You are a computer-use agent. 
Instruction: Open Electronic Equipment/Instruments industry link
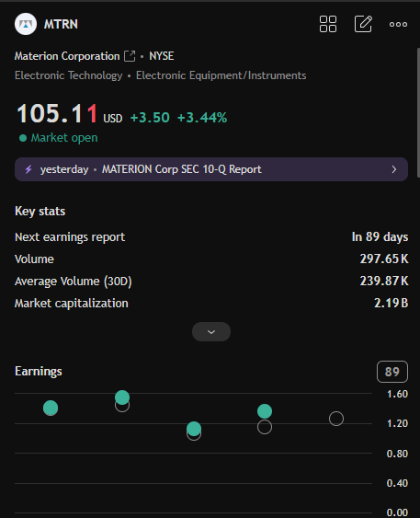tap(221, 75)
